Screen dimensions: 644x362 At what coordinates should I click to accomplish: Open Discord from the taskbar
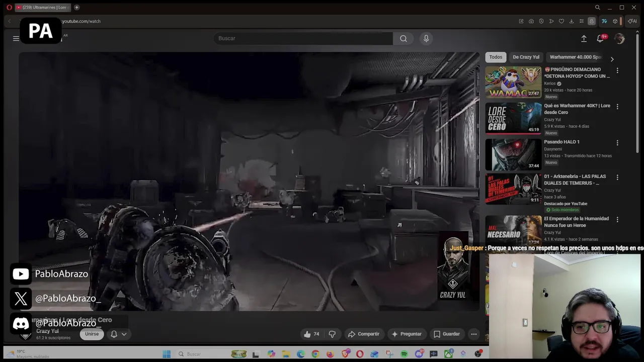click(x=419, y=354)
